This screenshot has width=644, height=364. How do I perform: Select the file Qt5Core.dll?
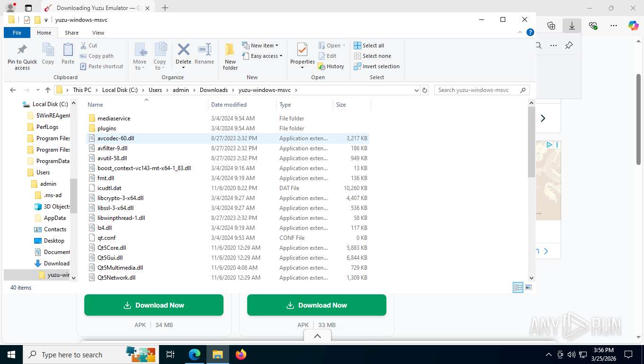click(227, 248)
